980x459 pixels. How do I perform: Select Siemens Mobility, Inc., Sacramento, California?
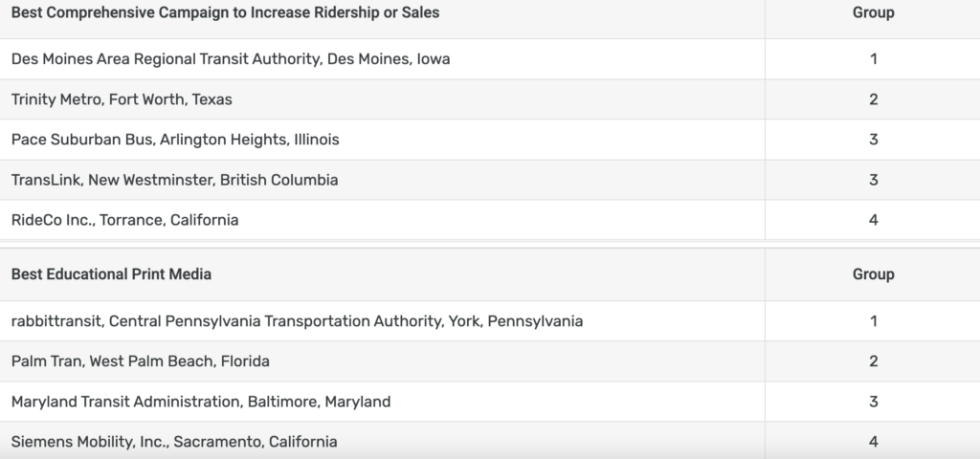(x=174, y=442)
